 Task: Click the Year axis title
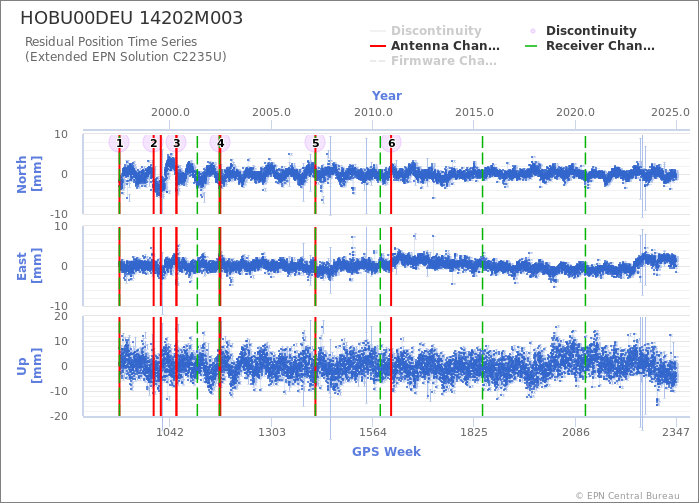387,96
